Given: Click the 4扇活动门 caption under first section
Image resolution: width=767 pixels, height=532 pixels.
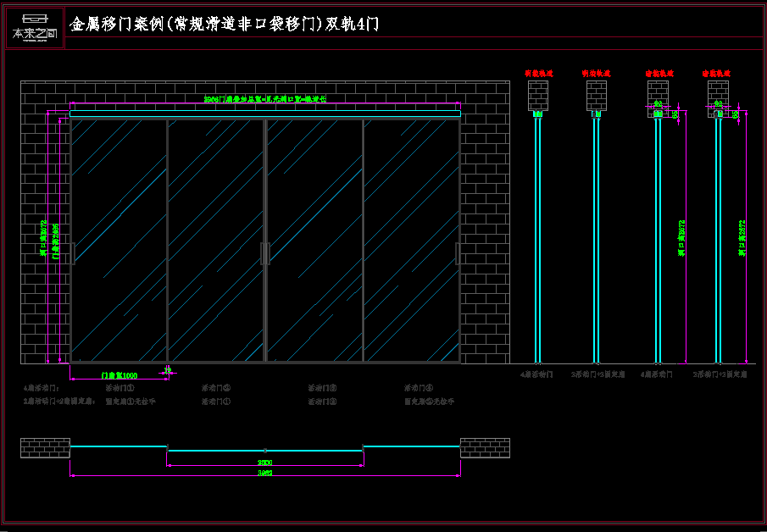Looking at the screenshot, I should [537, 373].
